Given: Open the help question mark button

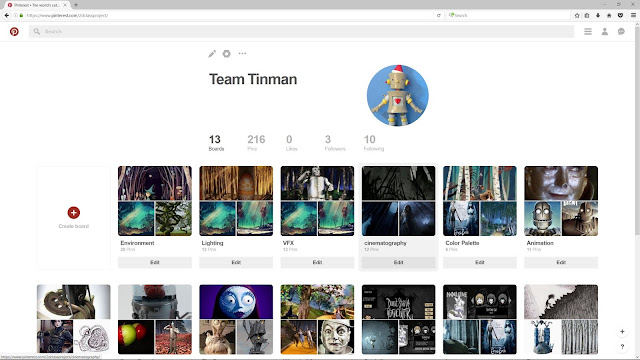Looking at the screenshot, I should point(622,347).
